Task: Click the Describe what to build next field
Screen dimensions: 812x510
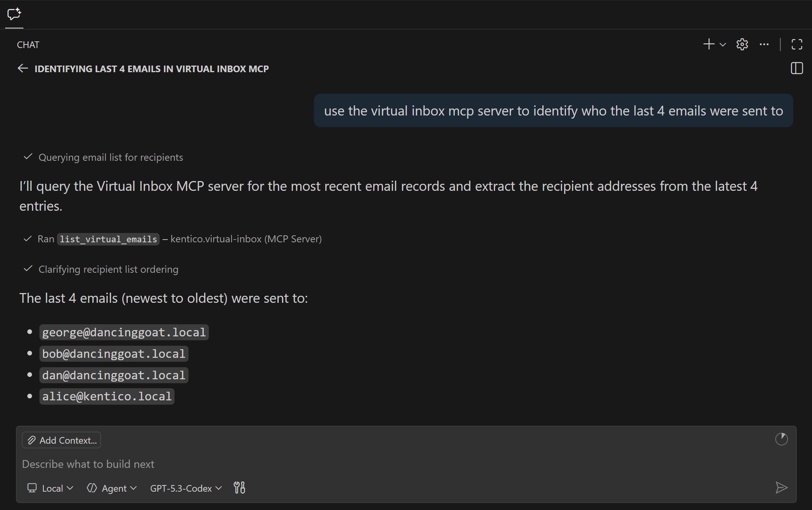Action: [88, 464]
